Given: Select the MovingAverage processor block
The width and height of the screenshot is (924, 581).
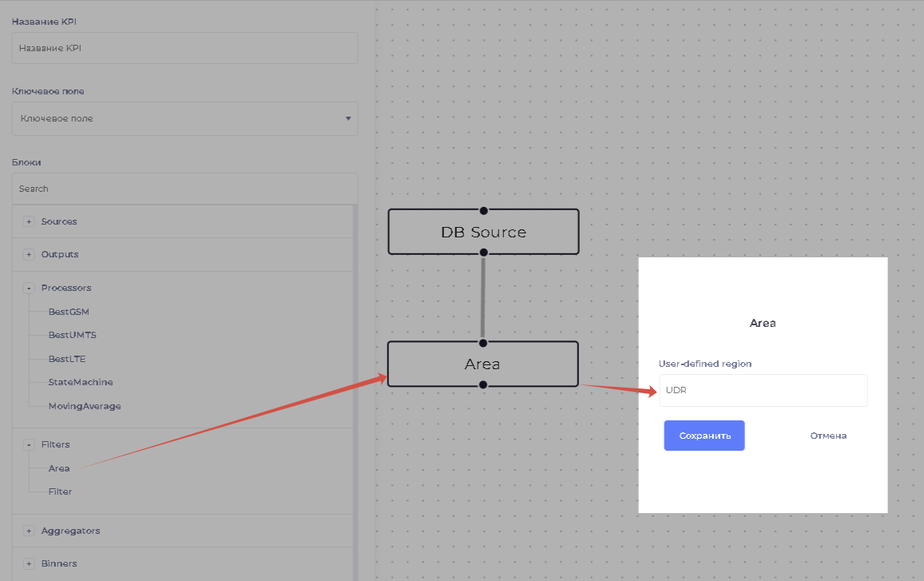Looking at the screenshot, I should click(84, 406).
